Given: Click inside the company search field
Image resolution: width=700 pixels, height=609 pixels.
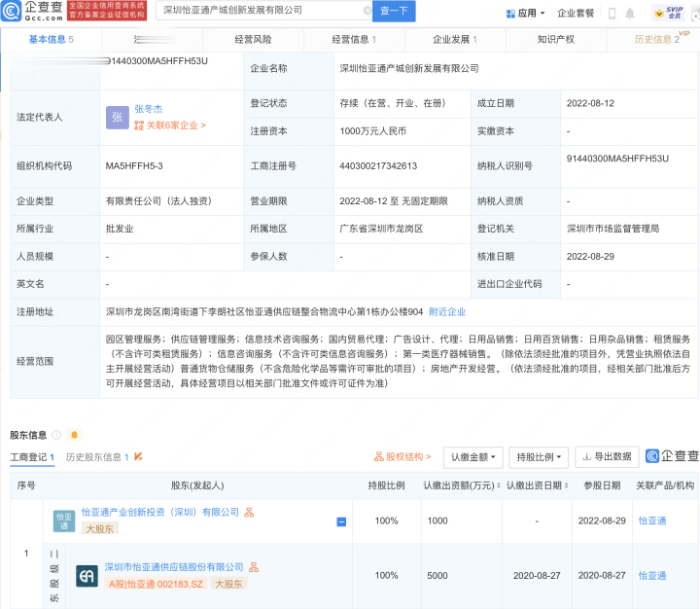Looking at the screenshot, I should coord(262,11).
